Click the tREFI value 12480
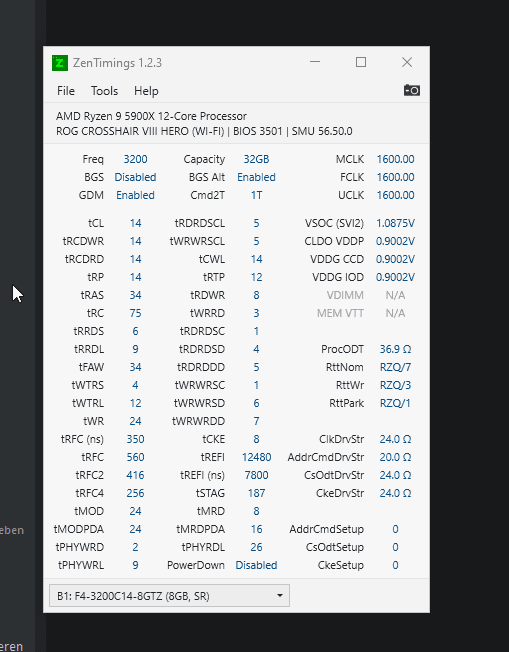 click(x=256, y=457)
